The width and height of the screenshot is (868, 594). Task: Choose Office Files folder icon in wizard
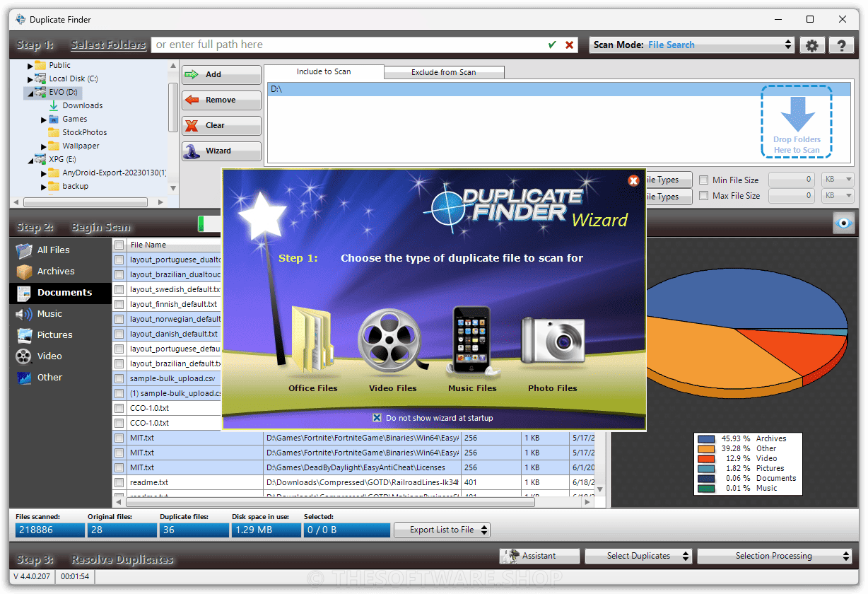coord(312,339)
